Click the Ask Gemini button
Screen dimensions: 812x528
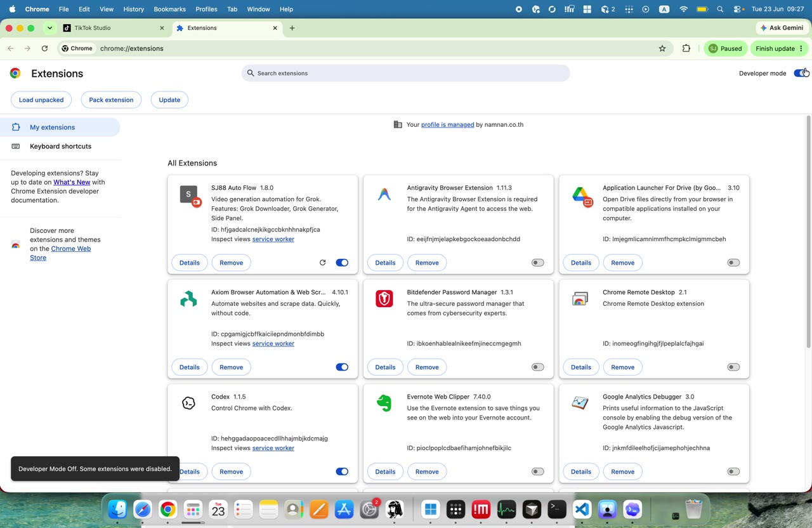tap(782, 28)
